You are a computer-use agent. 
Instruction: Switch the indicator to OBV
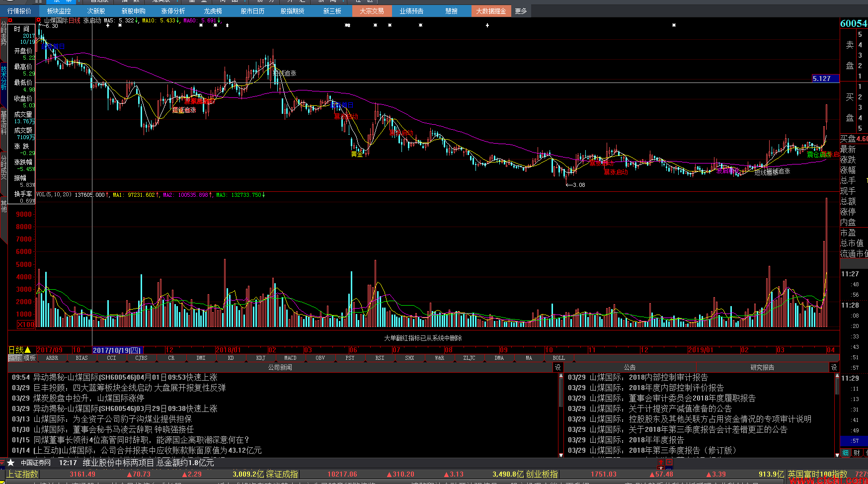pyautogui.click(x=320, y=358)
